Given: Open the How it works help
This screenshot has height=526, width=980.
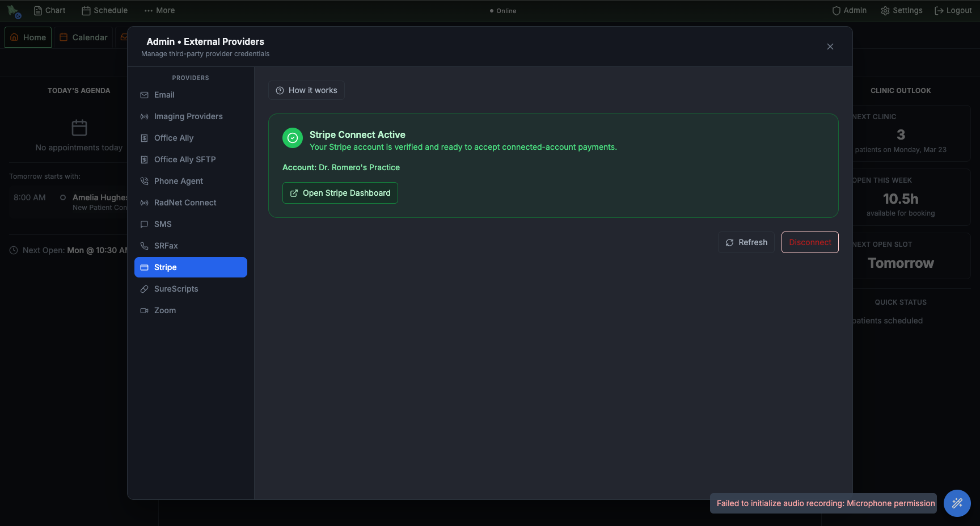Looking at the screenshot, I should [x=306, y=90].
